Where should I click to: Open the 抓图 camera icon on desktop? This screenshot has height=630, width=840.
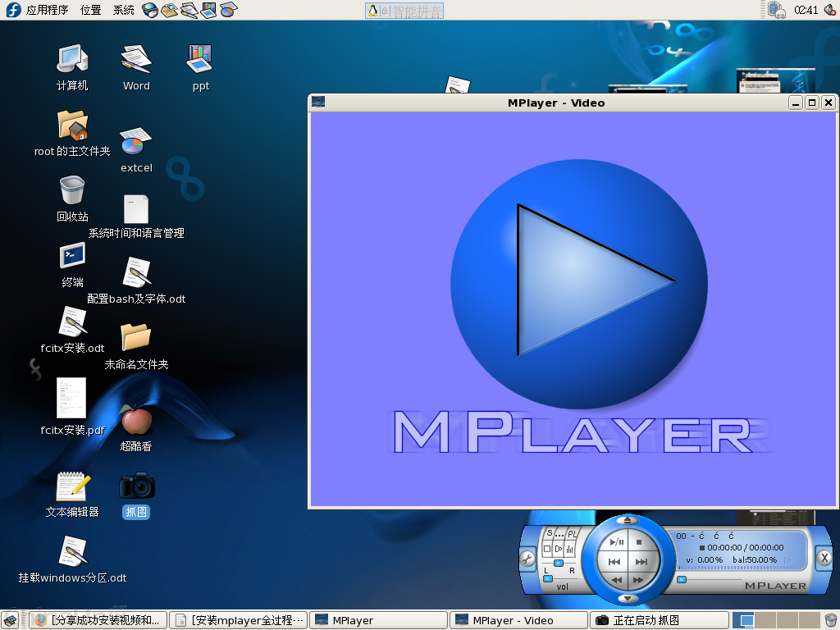pyautogui.click(x=136, y=486)
